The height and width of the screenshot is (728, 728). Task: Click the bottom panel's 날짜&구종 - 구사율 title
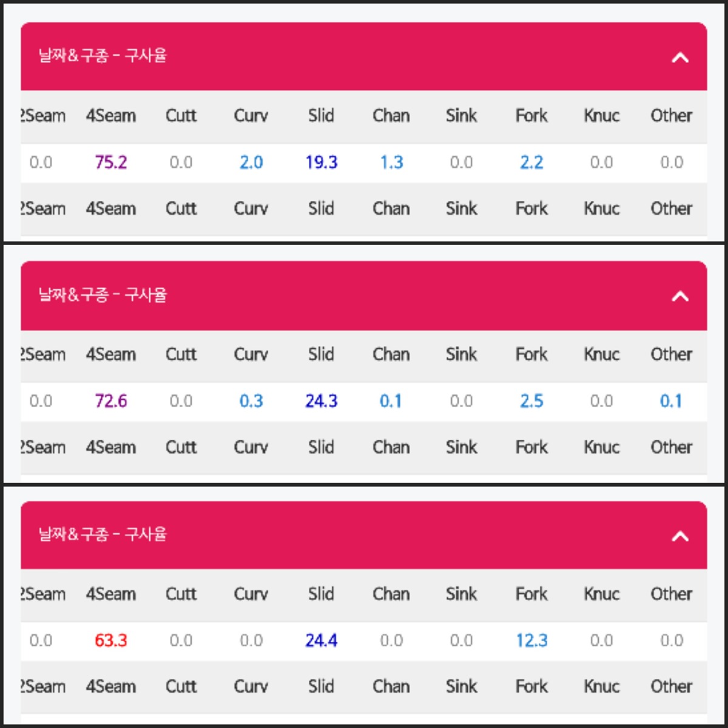click(103, 534)
